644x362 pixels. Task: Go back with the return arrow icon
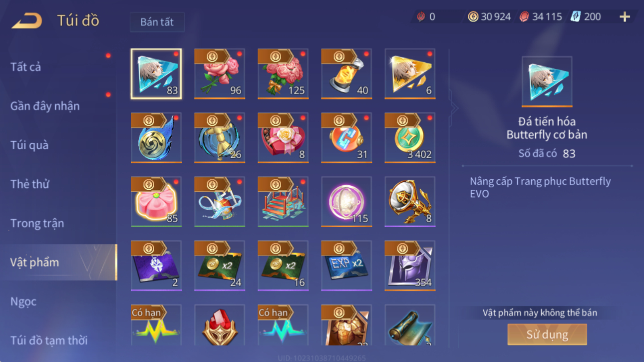[27, 20]
